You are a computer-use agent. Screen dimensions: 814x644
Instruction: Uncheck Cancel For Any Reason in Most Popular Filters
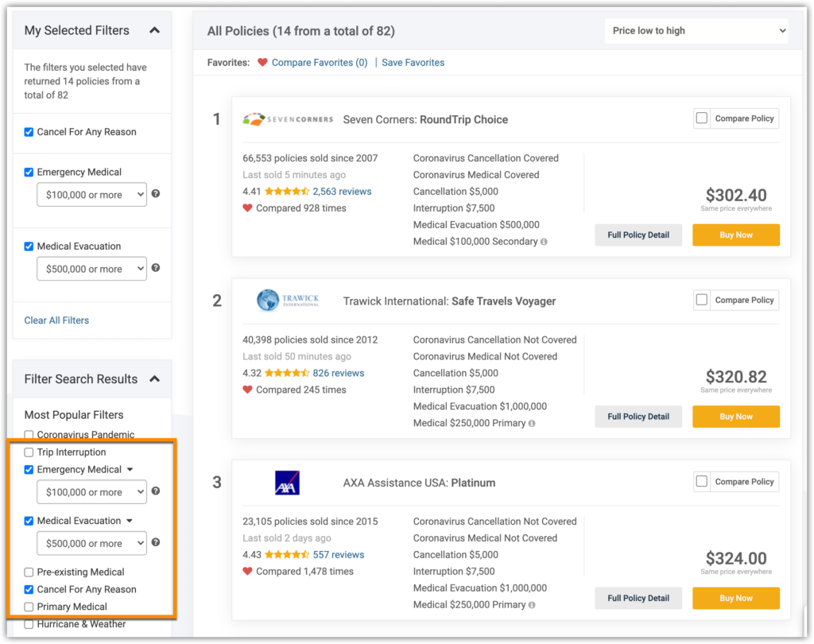click(x=29, y=589)
